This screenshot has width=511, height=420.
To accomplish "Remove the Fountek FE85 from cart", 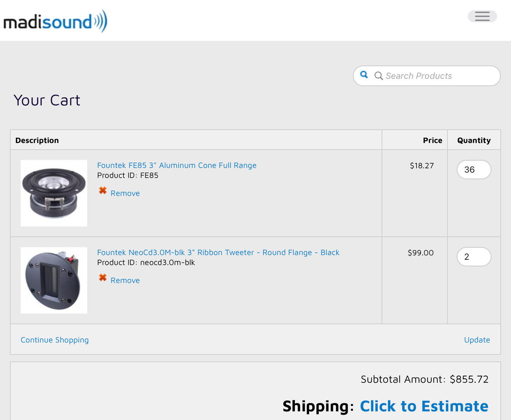I will 125,193.
